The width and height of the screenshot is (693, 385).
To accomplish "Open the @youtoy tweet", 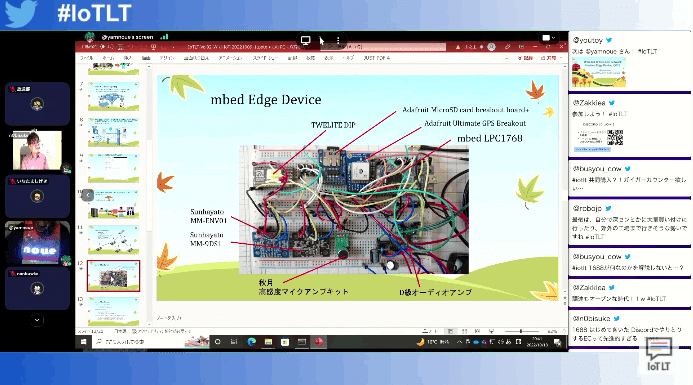I will [629, 62].
